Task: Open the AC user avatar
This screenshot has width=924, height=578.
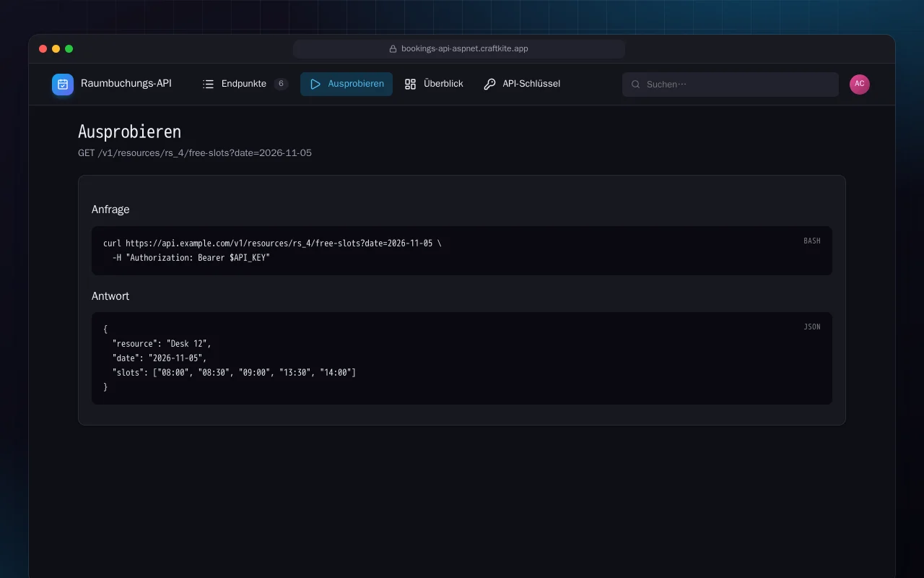Action: click(860, 85)
